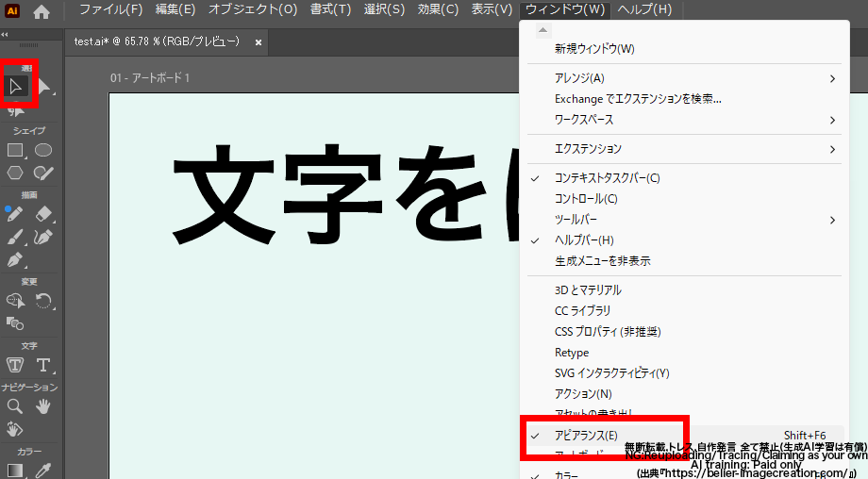The height and width of the screenshot is (479, 868).
Task: Click the 文字を text on artboard
Action: (x=329, y=193)
